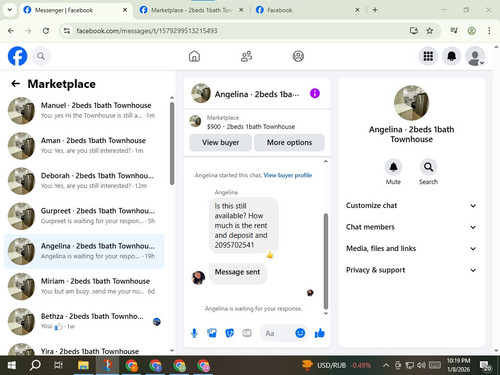The image size is (500, 375).
Task: Click the Facebook logo
Action: pos(17,56)
